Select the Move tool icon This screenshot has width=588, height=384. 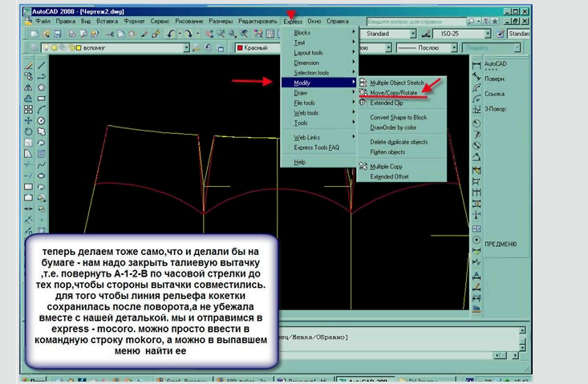(x=28, y=120)
